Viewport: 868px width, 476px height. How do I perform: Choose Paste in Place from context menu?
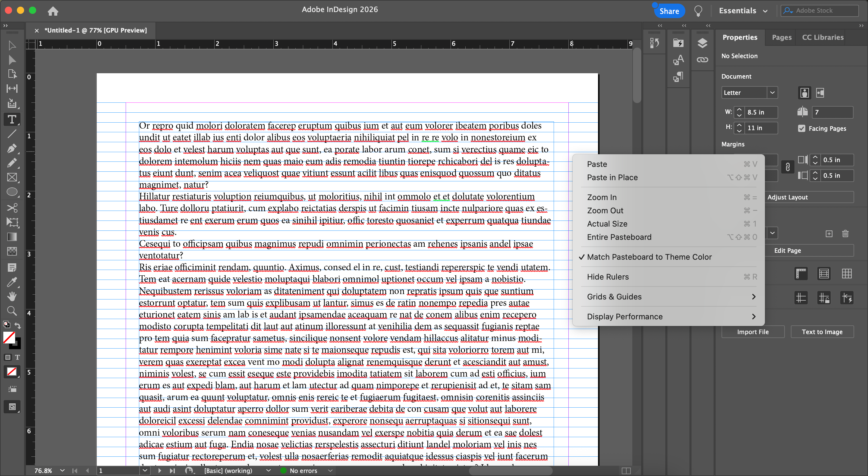(x=612, y=177)
